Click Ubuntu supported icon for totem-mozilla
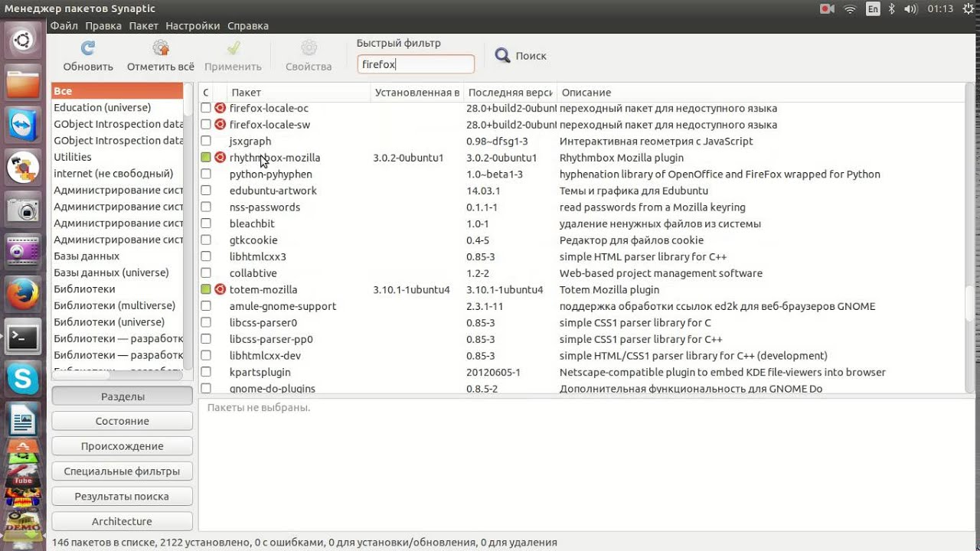This screenshot has width=980, height=551. (220, 289)
